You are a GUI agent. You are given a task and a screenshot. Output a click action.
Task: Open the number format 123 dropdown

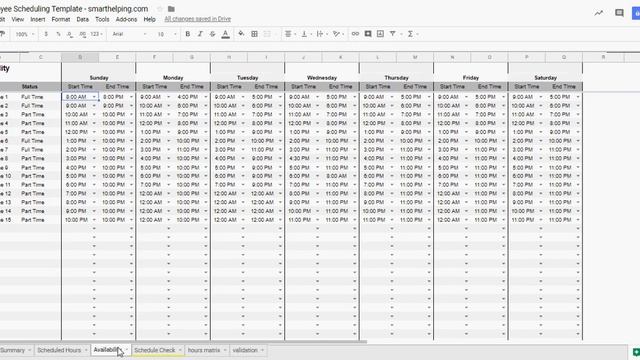(96, 34)
